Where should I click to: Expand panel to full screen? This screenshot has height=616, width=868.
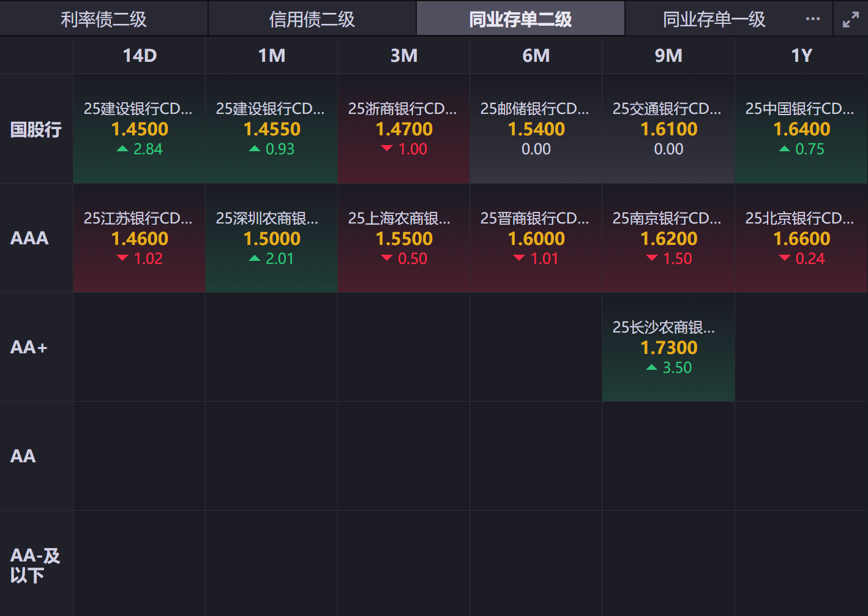point(851,20)
